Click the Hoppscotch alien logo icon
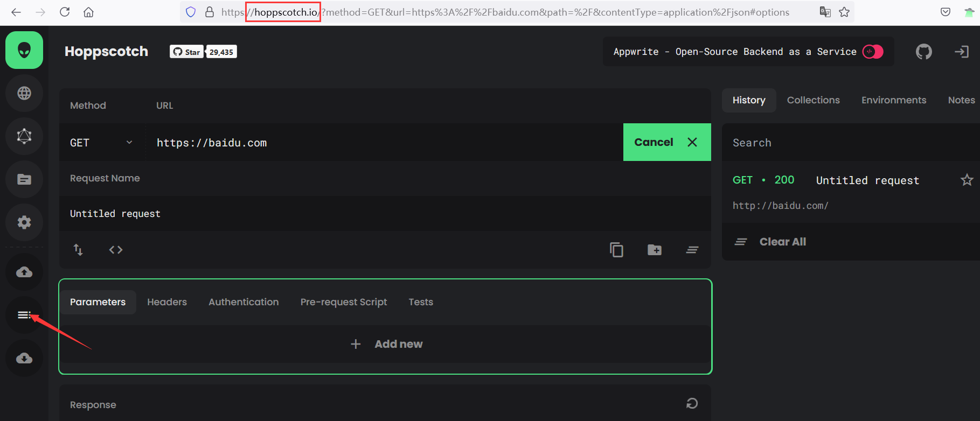This screenshot has width=980, height=421. tap(24, 50)
